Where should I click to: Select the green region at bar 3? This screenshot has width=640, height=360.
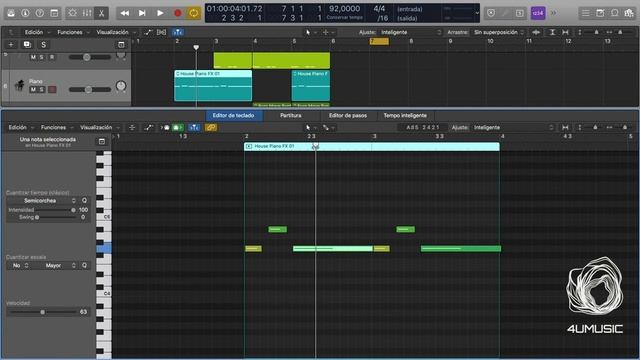pyautogui.click(x=233, y=60)
